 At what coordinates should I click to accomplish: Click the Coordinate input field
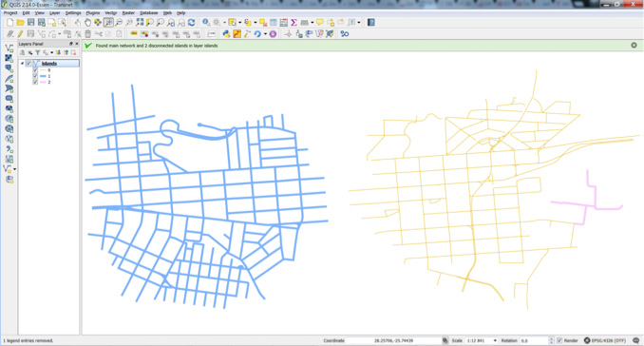(393, 340)
